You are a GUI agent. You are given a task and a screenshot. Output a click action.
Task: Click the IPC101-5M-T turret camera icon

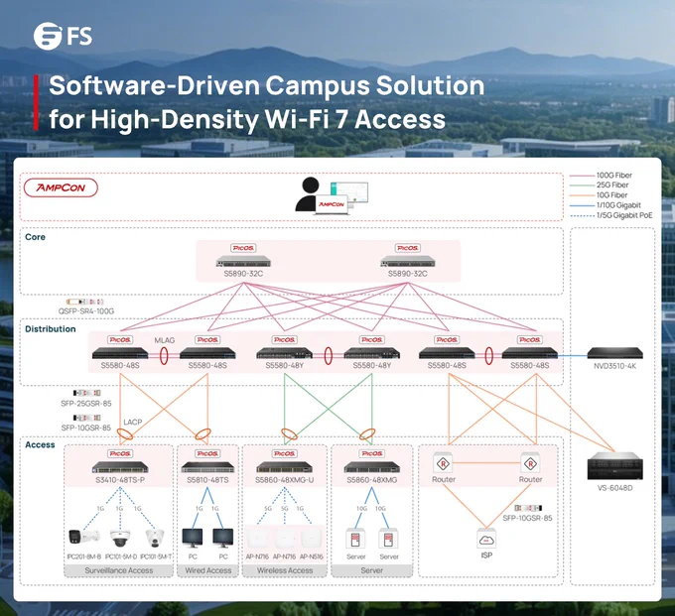(155, 538)
